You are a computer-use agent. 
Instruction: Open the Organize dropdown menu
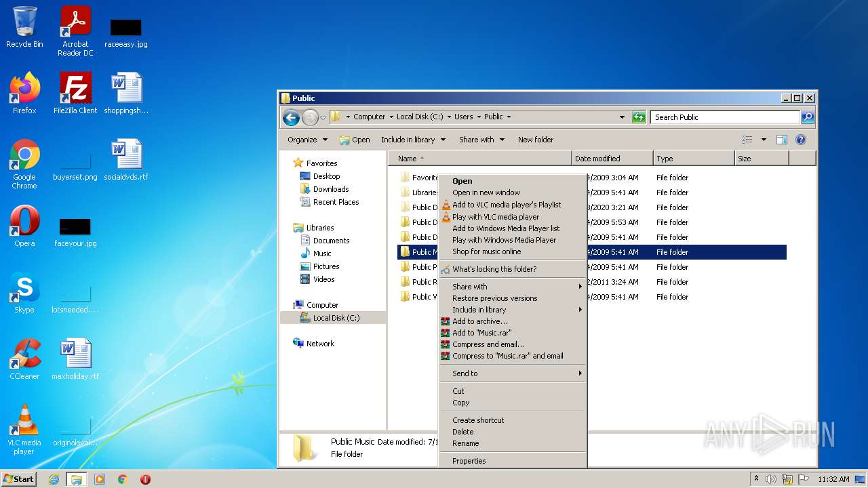coord(307,140)
